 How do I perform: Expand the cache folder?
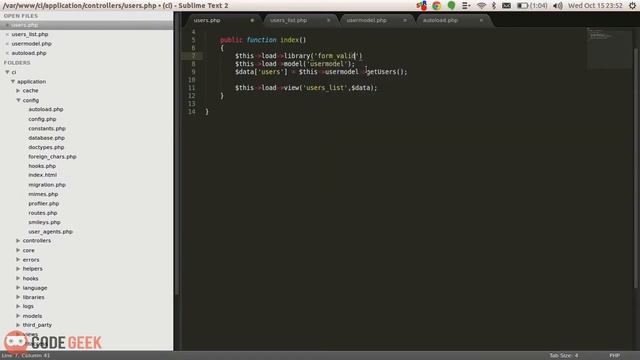pyautogui.click(x=18, y=91)
